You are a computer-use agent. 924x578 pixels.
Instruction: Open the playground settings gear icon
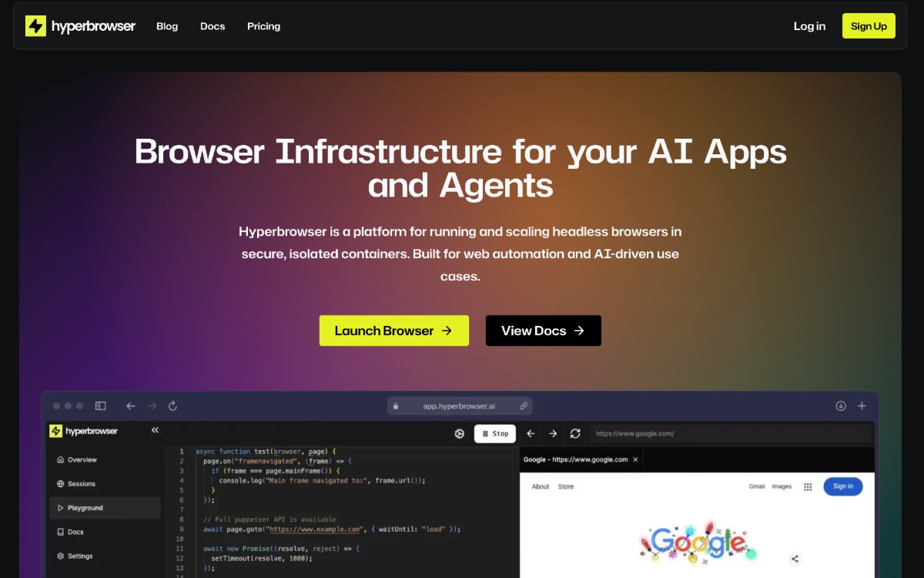tap(460, 434)
